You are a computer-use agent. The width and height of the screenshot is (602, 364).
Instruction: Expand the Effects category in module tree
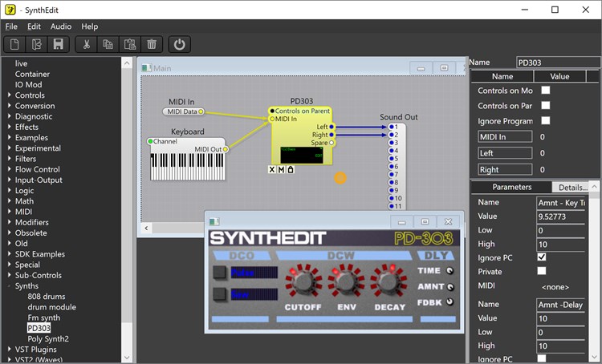click(9, 127)
